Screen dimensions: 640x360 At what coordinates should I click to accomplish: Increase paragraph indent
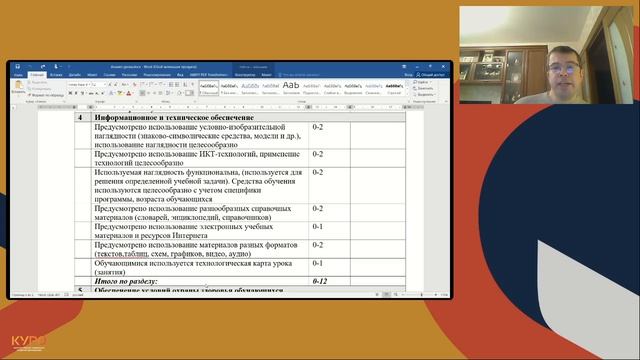tap(177, 84)
